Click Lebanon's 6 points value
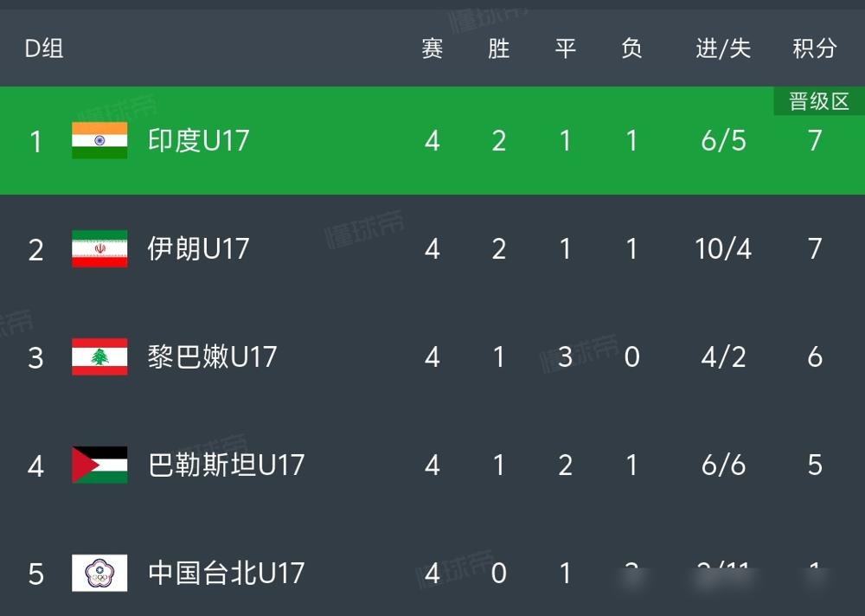This screenshot has width=865, height=616. point(815,357)
